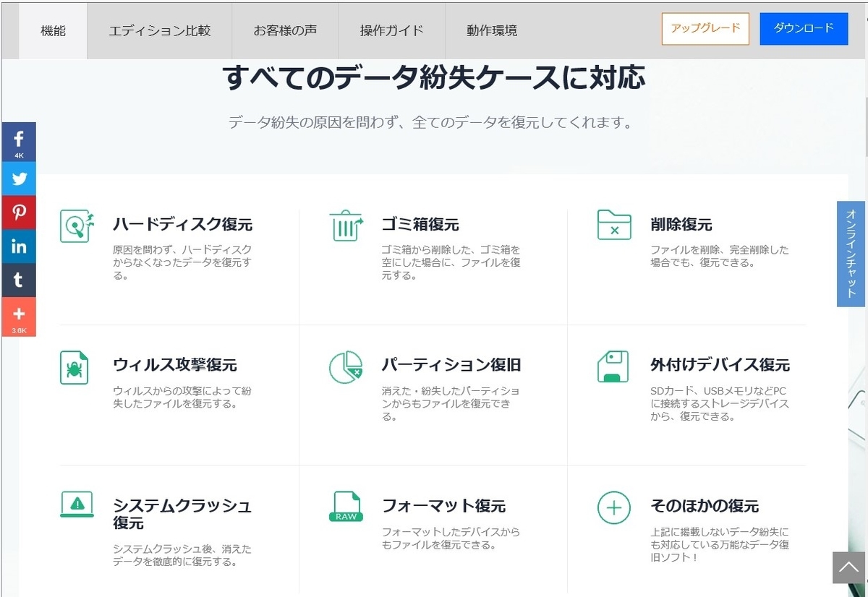Switch to the エディション比較 tab
The width and height of the screenshot is (868, 597).
(159, 30)
